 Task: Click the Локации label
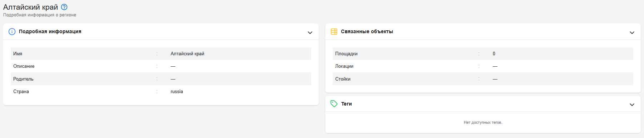[x=344, y=66]
